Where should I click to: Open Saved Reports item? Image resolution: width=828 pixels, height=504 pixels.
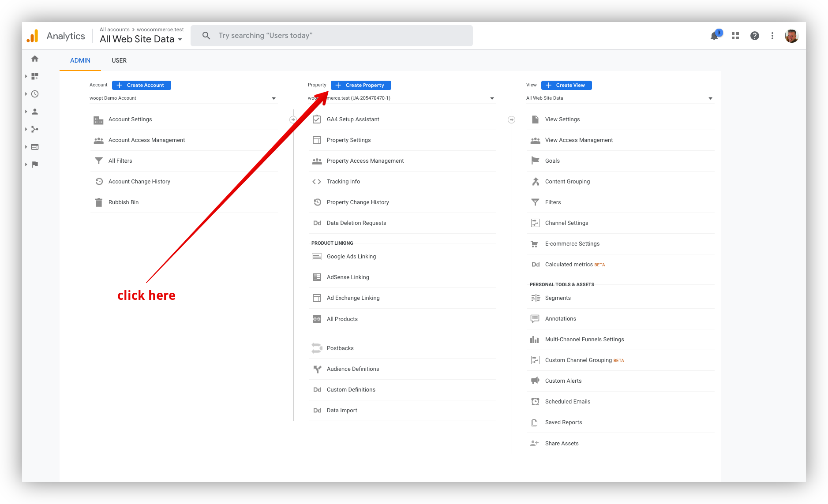point(621,422)
